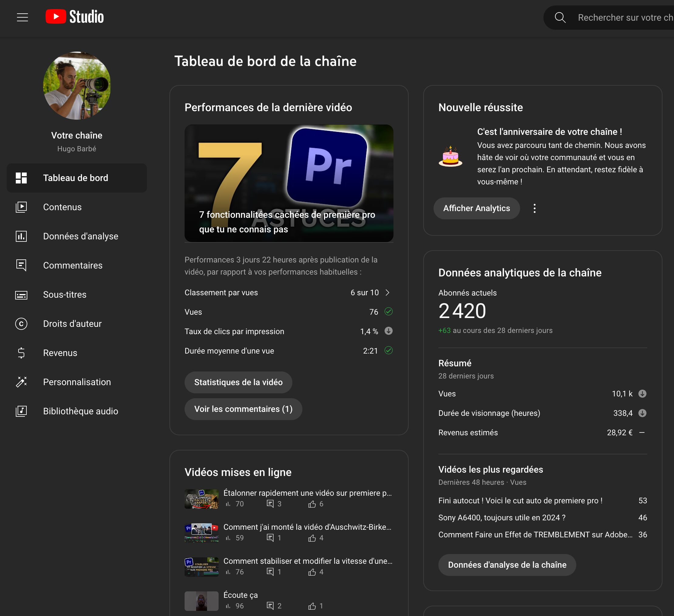Open Fini autocut video in most-watched list

tap(520, 501)
